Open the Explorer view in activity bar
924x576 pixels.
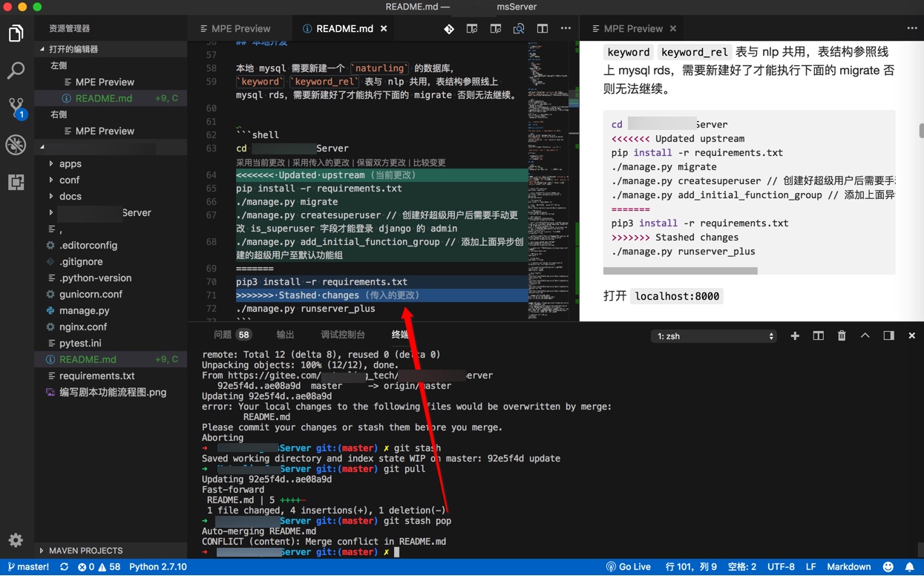(x=16, y=33)
